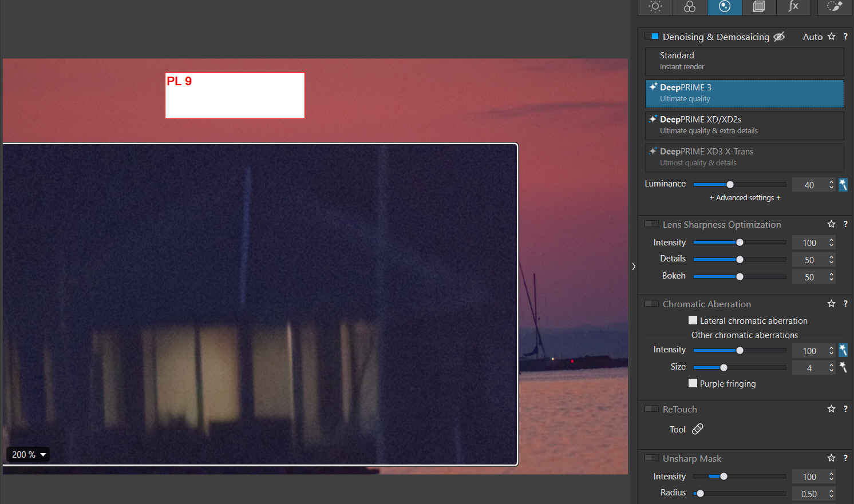The image size is (854, 504).
Task: Open the Color tab with circles icon
Action: point(690,7)
